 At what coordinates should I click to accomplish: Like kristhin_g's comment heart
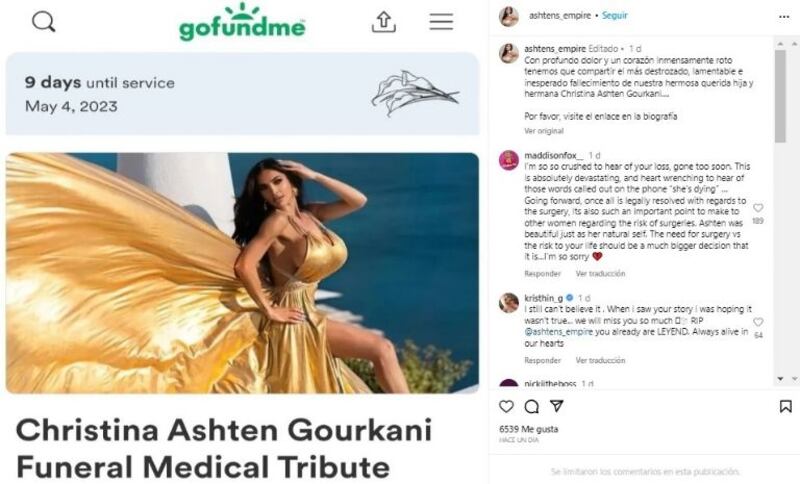click(x=758, y=322)
